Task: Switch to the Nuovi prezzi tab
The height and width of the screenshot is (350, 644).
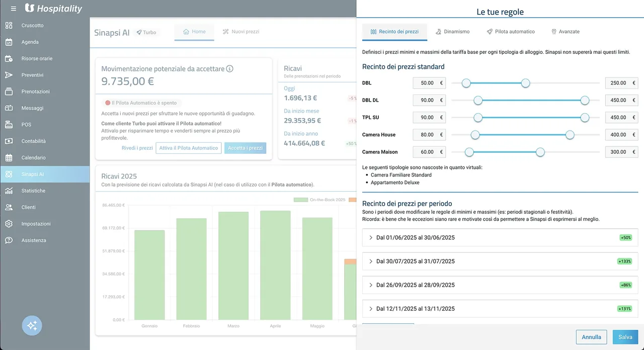Action: point(241,32)
